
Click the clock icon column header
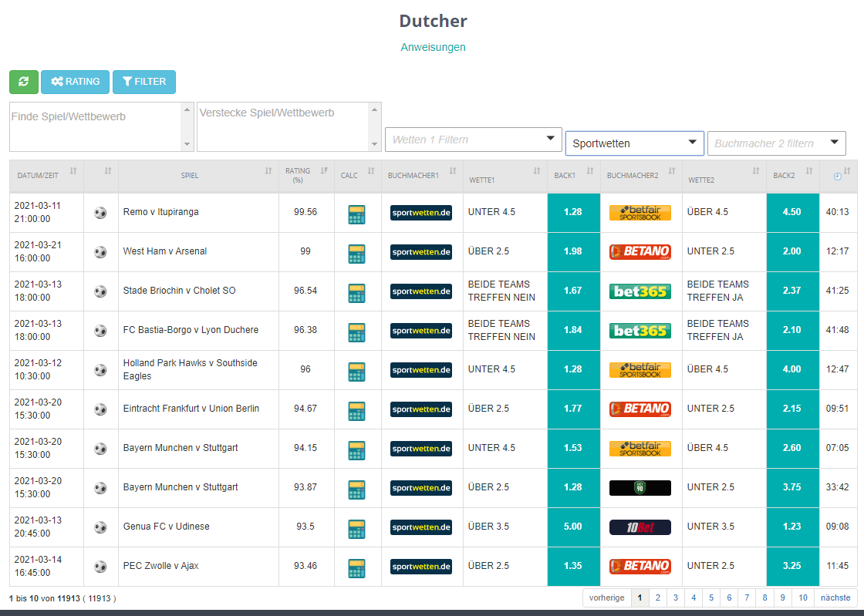pyautogui.click(x=838, y=176)
